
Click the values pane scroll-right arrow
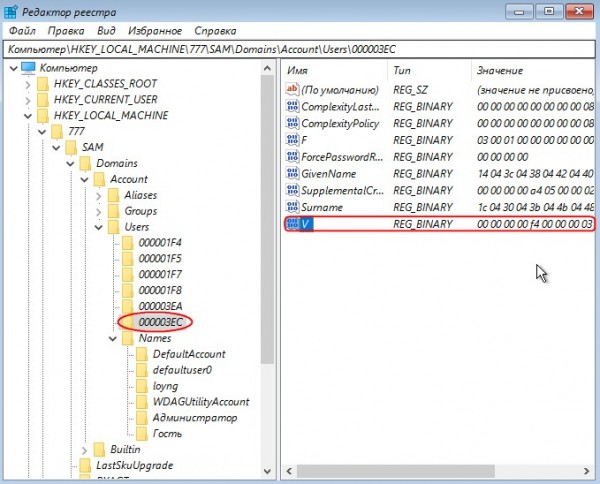click(x=587, y=471)
